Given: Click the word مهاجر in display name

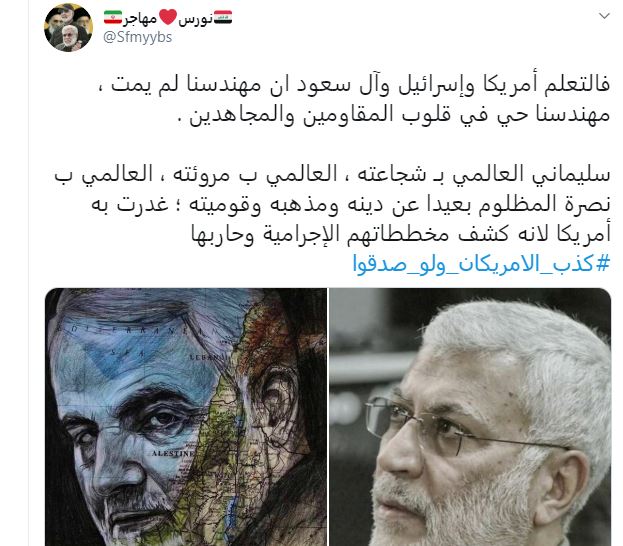Looking at the screenshot, I should (140, 18).
